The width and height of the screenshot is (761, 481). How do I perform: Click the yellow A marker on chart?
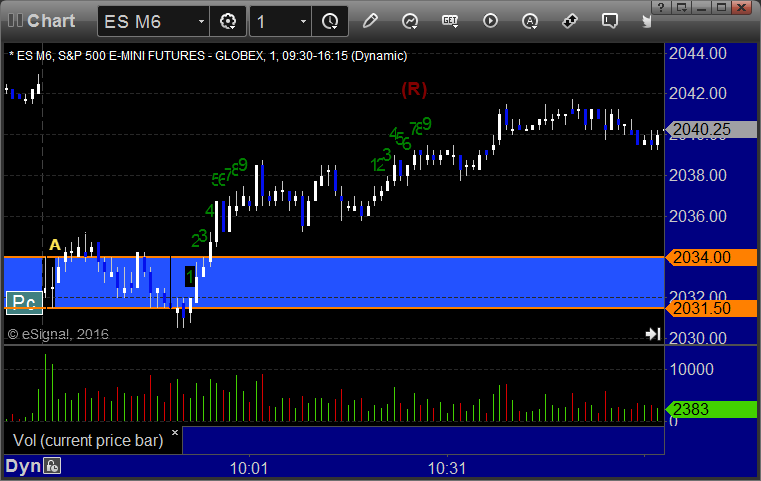pyautogui.click(x=55, y=245)
